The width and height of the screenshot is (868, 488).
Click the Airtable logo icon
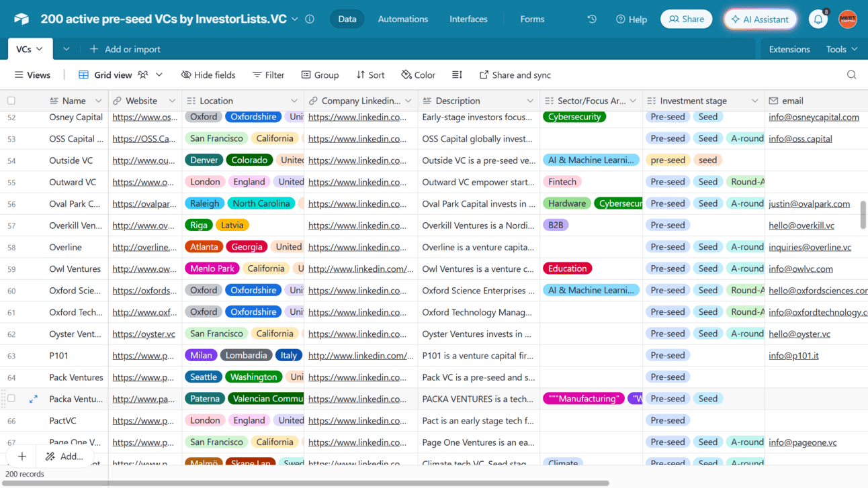click(x=21, y=19)
